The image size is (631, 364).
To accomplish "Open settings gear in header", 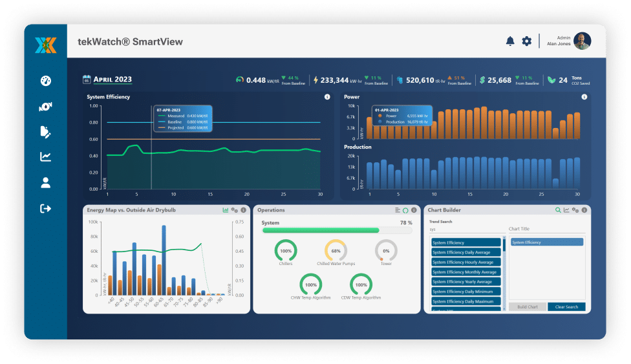I will click(x=526, y=41).
